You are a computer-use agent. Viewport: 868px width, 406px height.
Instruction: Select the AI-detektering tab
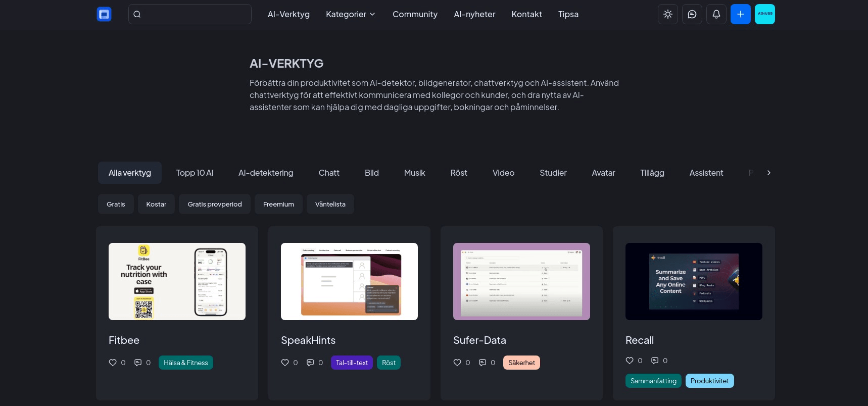click(266, 173)
